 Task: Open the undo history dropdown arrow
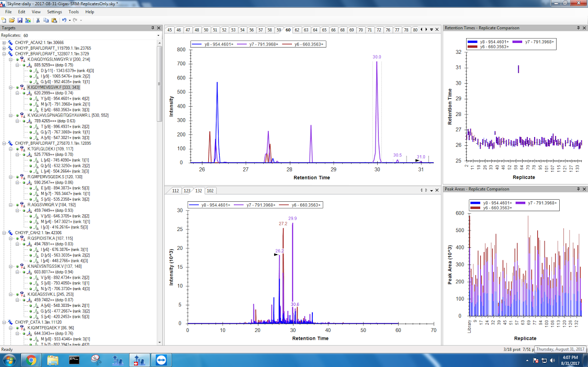coord(69,20)
